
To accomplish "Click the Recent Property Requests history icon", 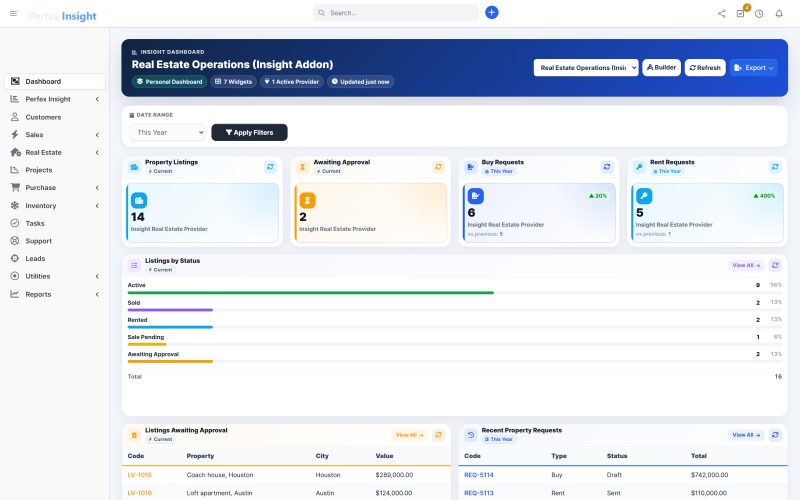I will [x=471, y=435].
